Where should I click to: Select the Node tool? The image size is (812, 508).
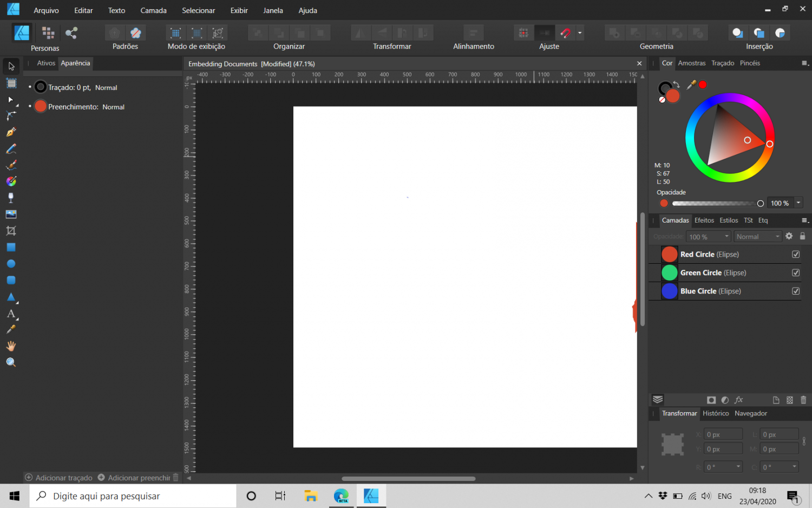coord(11,99)
